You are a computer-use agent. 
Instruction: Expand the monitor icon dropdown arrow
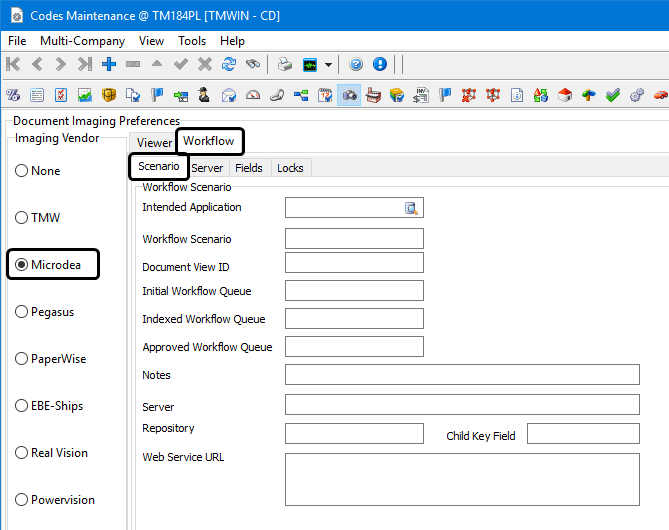(327, 64)
